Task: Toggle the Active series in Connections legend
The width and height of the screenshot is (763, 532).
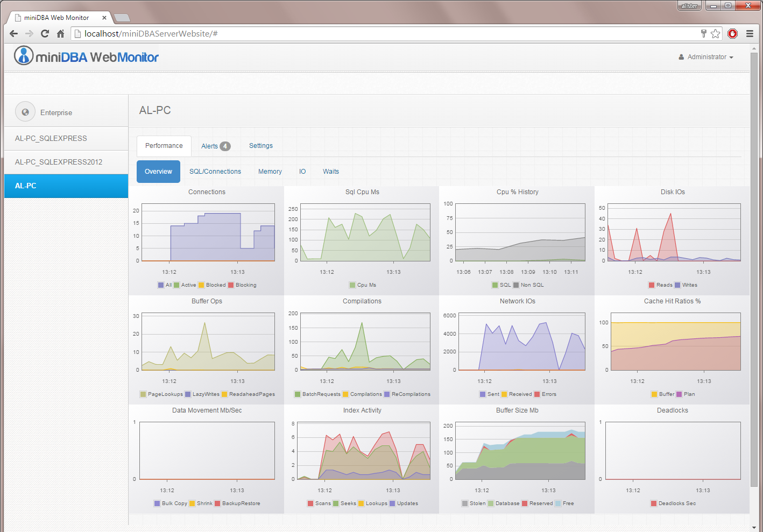Action: click(x=185, y=285)
